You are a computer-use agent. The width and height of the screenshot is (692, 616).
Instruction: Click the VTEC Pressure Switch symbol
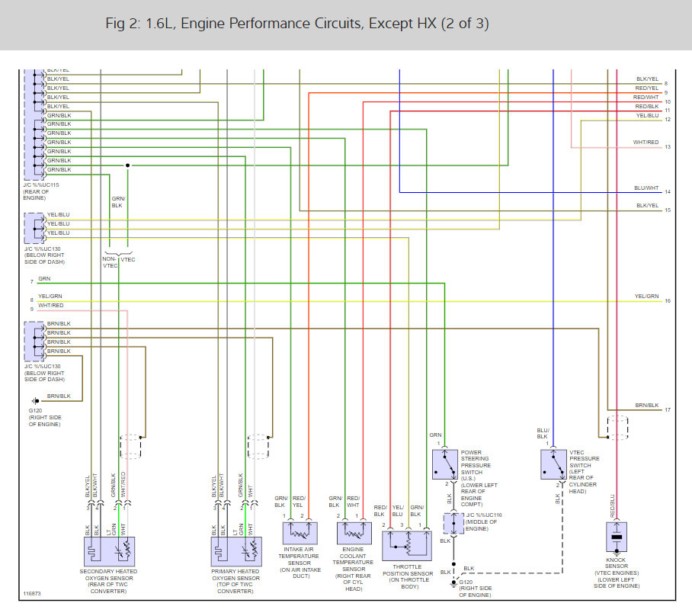pyautogui.click(x=553, y=464)
